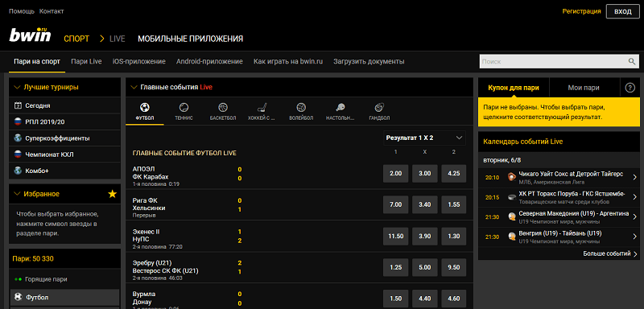Open the Футбол sidebar category
This screenshot has height=309, width=644.
(x=64, y=297)
